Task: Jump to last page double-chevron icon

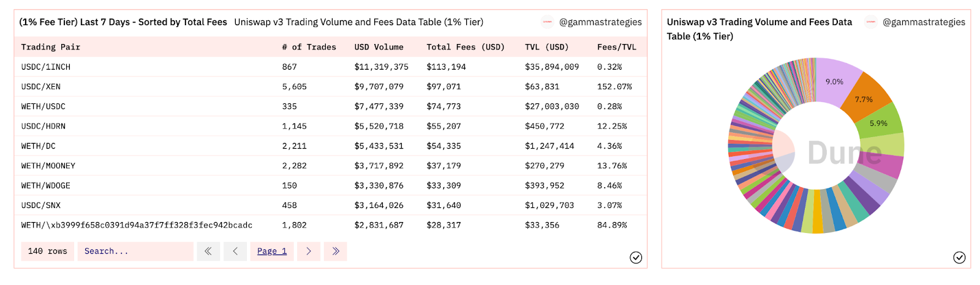Action: (x=336, y=251)
